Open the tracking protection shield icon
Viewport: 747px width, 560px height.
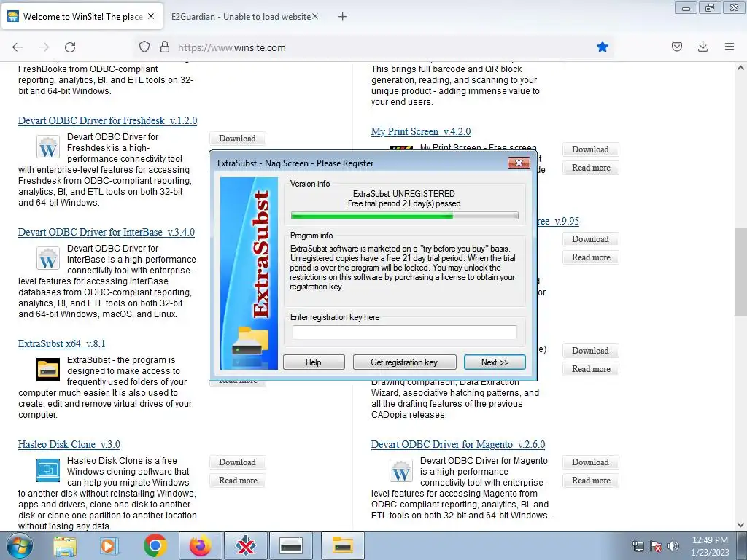[144, 47]
